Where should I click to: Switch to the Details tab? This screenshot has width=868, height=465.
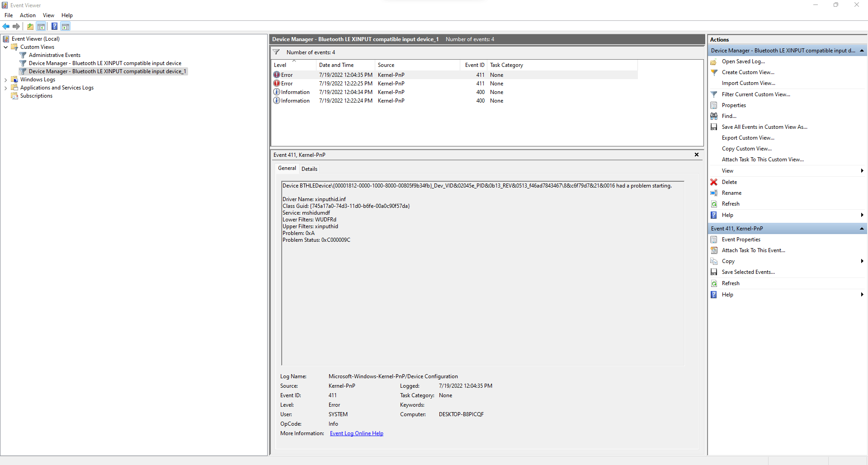[309, 169]
